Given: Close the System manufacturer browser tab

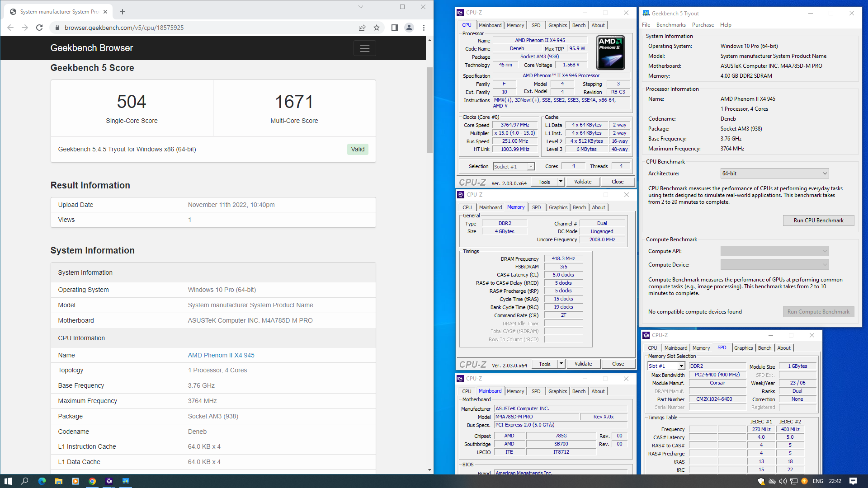Looking at the screenshot, I should point(105,12).
